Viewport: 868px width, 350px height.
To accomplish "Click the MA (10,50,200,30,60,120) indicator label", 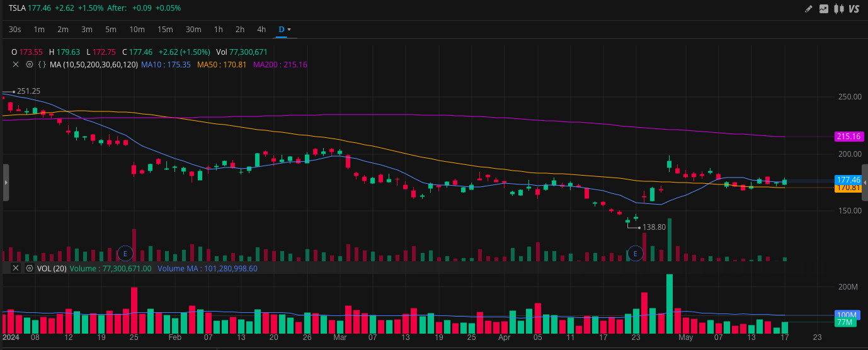I will click(x=94, y=64).
